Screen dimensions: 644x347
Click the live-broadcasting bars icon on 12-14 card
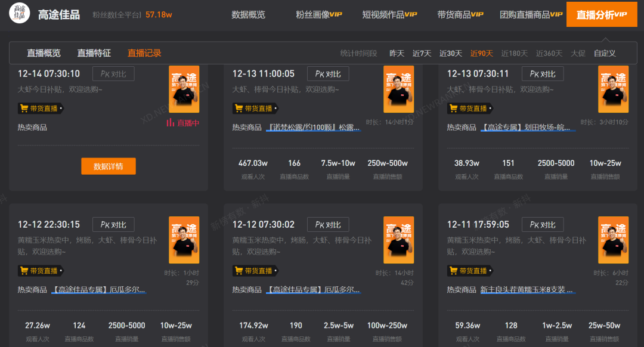click(170, 122)
